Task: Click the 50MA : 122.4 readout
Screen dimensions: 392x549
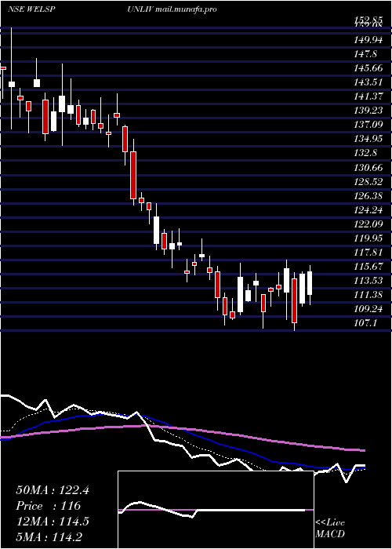Action: click(53, 490)
